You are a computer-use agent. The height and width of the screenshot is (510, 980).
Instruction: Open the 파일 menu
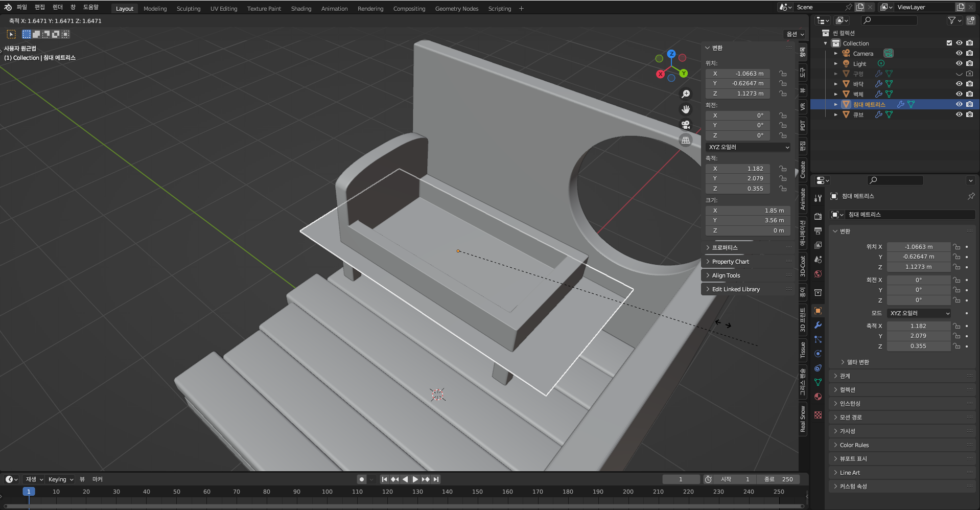pyautogui.click(x=21, y=7)
